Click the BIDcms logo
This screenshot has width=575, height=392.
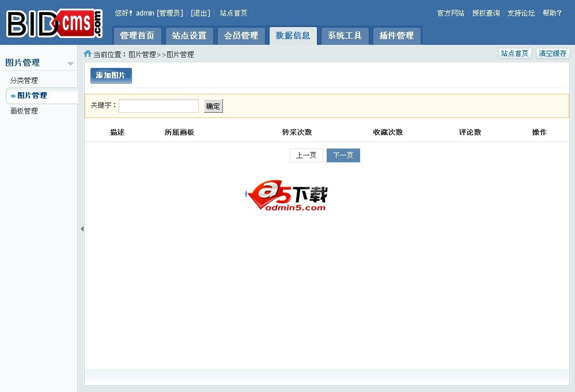(x=54, y=24)
